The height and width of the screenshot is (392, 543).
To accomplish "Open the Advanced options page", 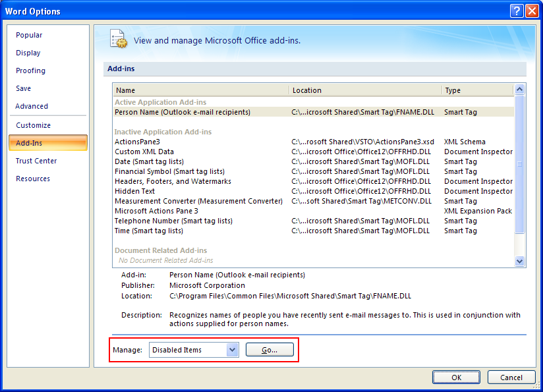I will [x=32, y=107].
